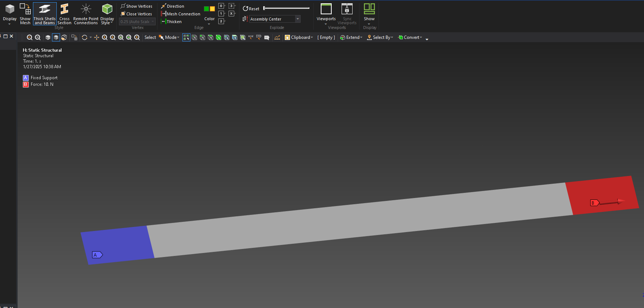Expand the Assembly Center combo box
The image size is (644, 308).
click(x=298, y=19)
